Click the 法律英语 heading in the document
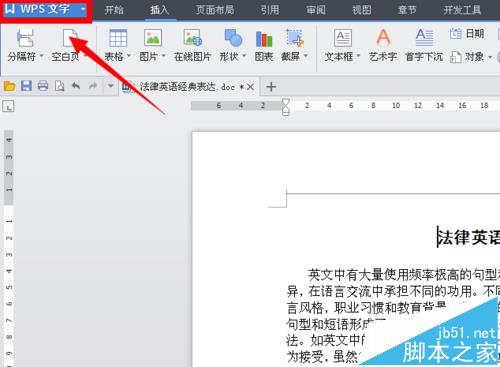 point(469,237)
